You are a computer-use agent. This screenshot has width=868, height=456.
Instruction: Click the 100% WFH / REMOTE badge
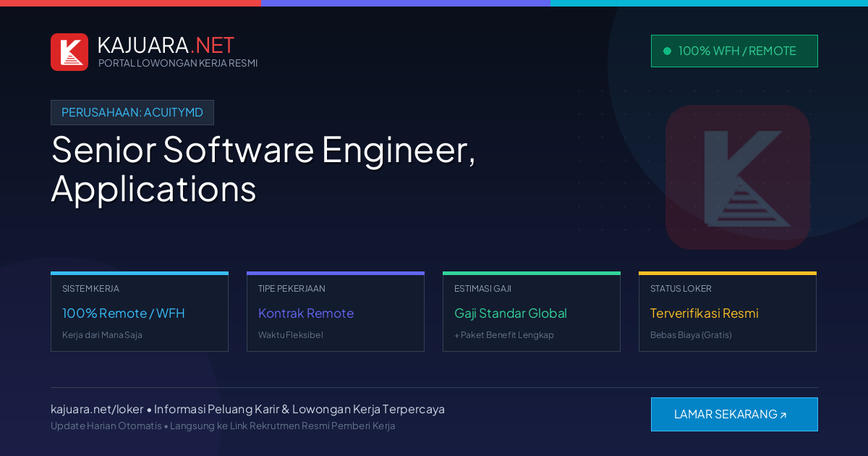pos(734,51)
